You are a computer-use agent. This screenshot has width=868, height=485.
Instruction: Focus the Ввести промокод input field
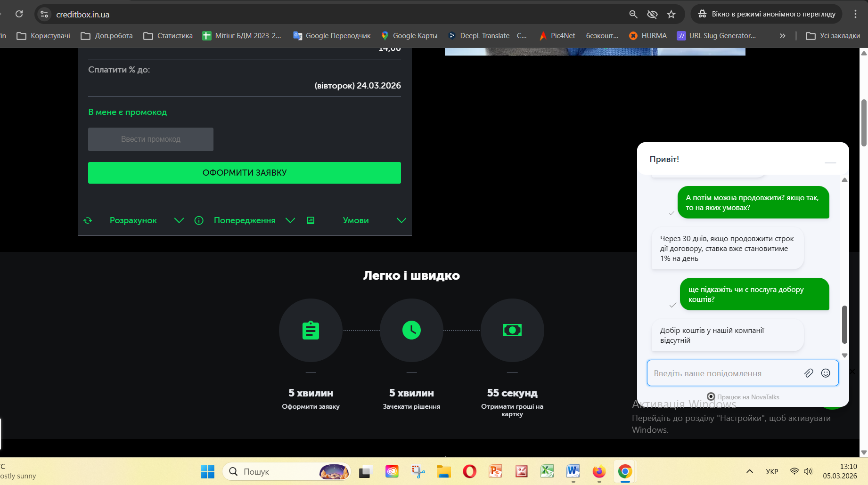tap(151, 139)
